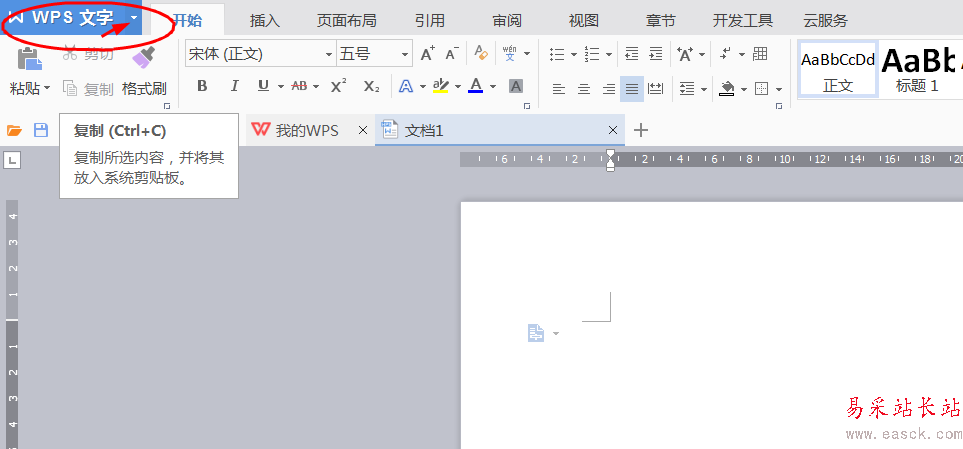Close the 文档1 document tab

coord(612,130)
